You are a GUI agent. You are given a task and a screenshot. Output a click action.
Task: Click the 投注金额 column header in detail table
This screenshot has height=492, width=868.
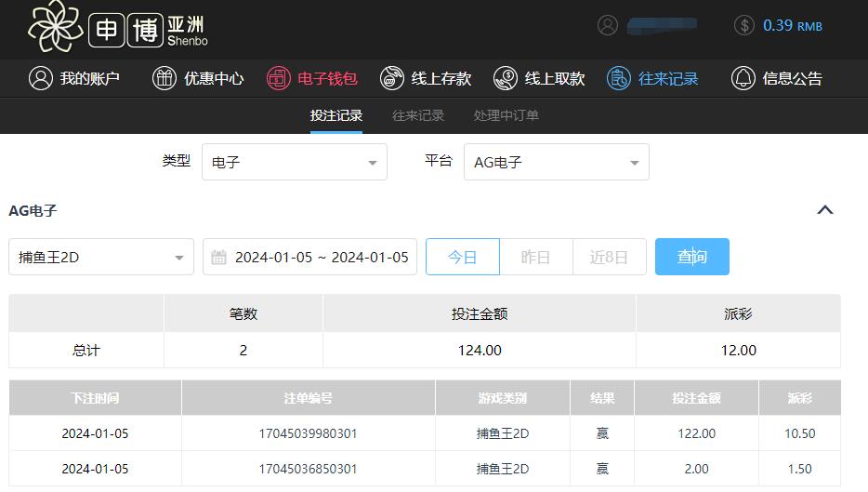pyautogui.click(x=696, y=398)
